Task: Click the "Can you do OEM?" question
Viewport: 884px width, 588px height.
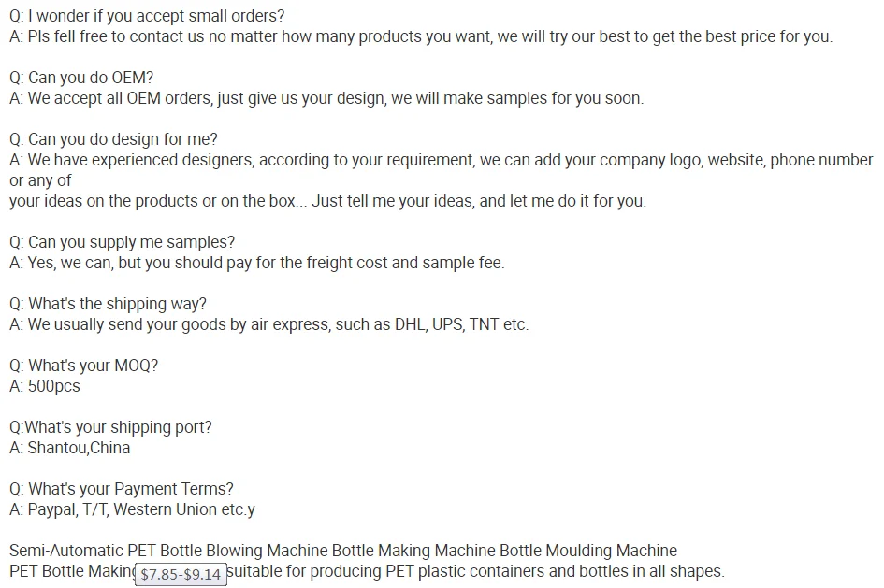Action: click(81, 78)
